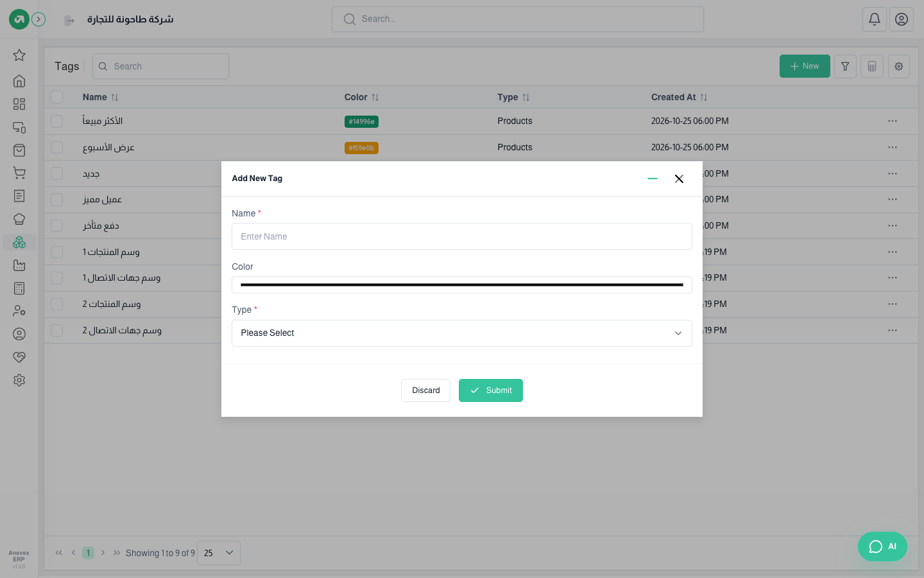Select checkbox for عميل مميز row
924x578 pixels.
pyautogui.click(x=57, y=200)
